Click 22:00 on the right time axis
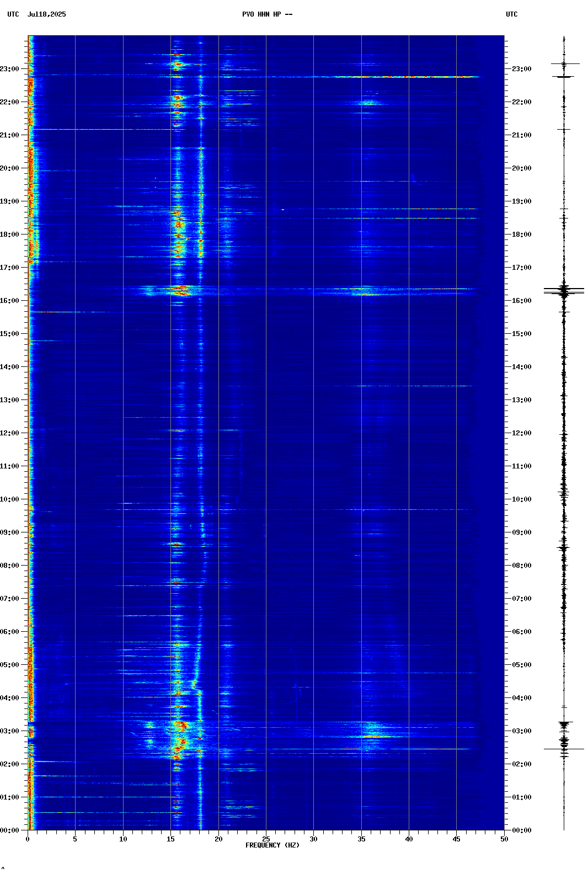The width and height of the screenshot is (588, 874). [x=521, y=102]
